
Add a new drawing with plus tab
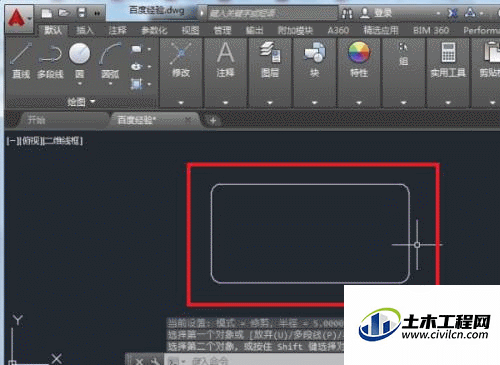213,120
